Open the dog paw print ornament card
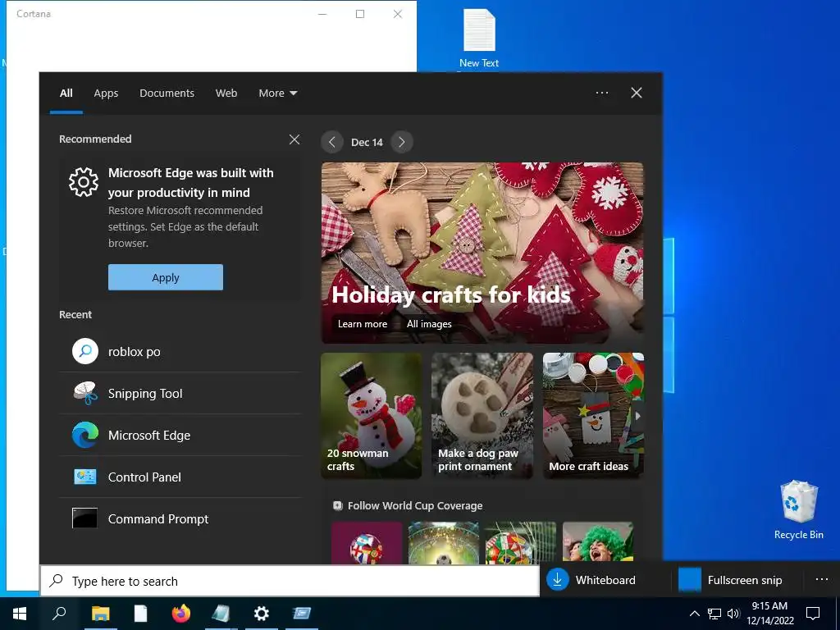This screenshot has height=630, width=840. (482, 416)
